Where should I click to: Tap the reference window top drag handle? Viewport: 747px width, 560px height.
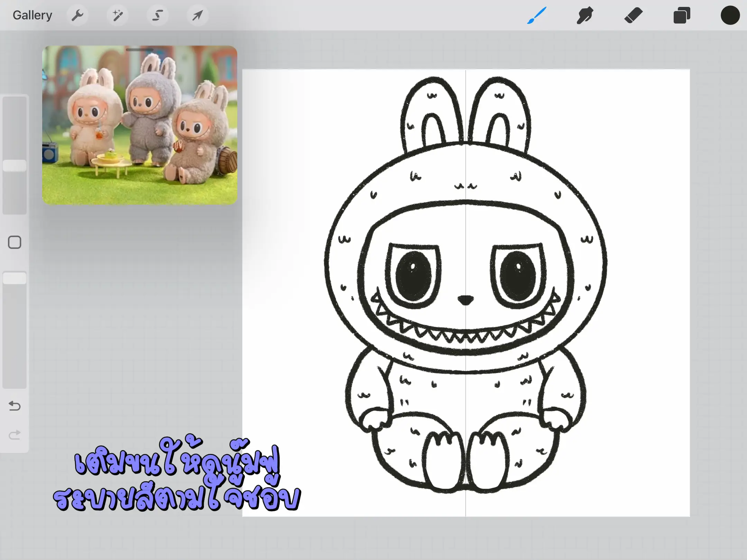click(140, 50)
